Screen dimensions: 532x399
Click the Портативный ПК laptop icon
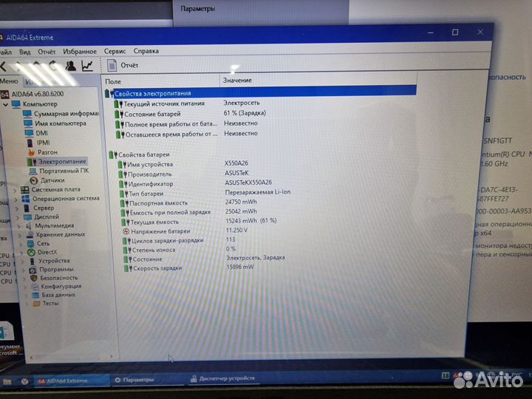coord(33,171)
